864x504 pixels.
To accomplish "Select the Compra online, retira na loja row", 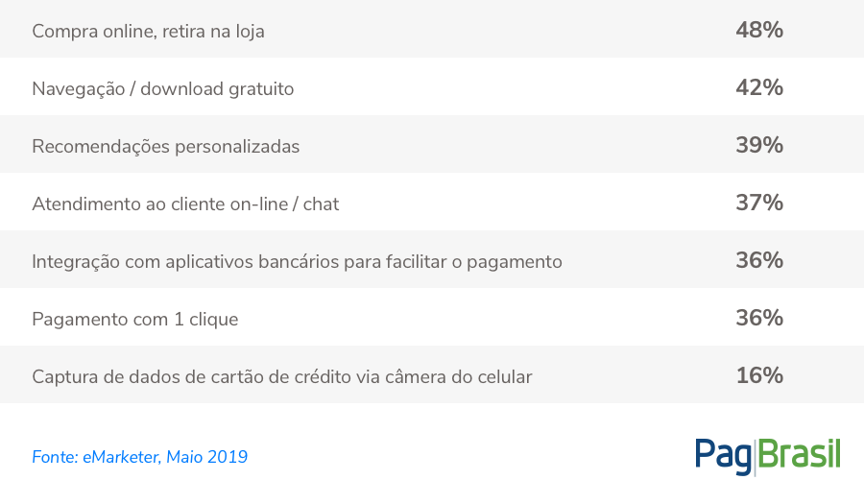I will (x=432, y=29).
